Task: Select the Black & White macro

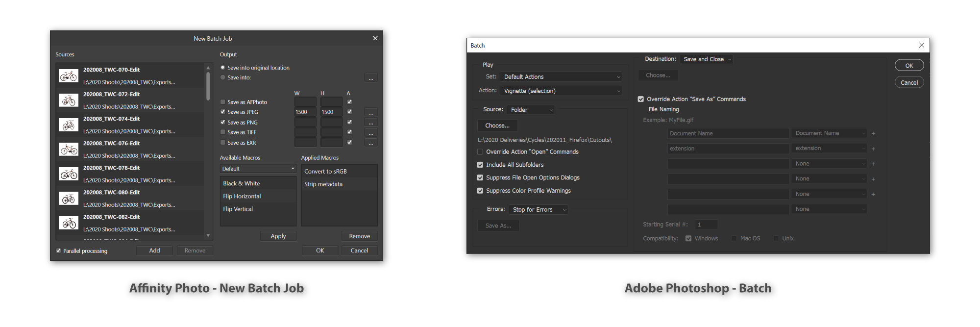Action: (258, 183)
